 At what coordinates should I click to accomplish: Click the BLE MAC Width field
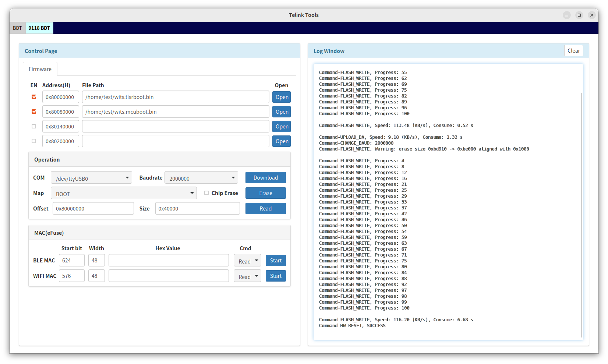pos(96,261)
